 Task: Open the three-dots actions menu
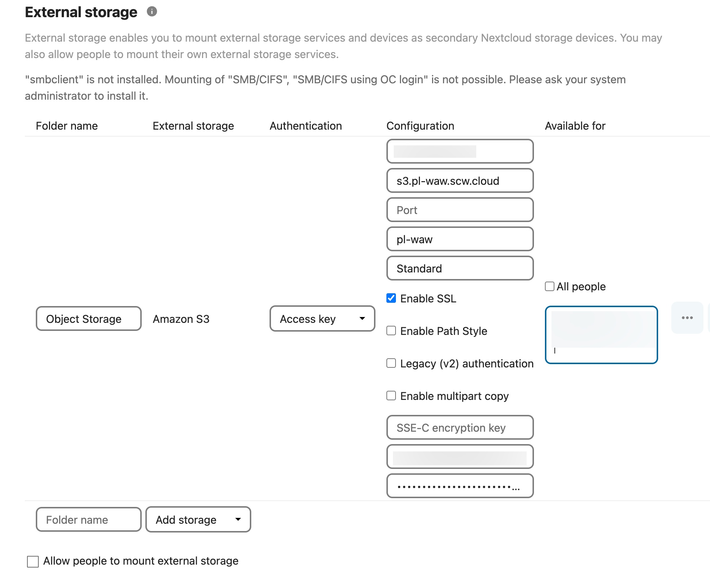[x=687, y=318]
